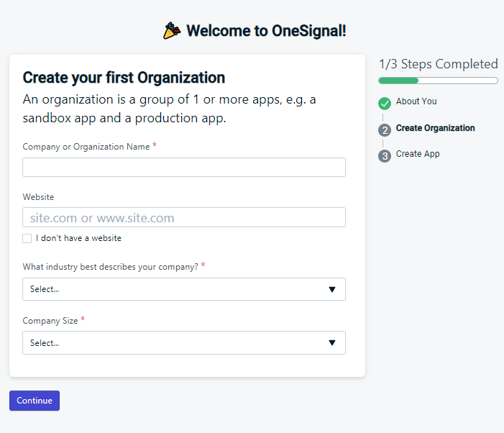Image resolution: width=504 pixels, height=433 pixels.
Task: Click the step 2 circle icon
Action: pyautogui.click(x=385, y=130)
